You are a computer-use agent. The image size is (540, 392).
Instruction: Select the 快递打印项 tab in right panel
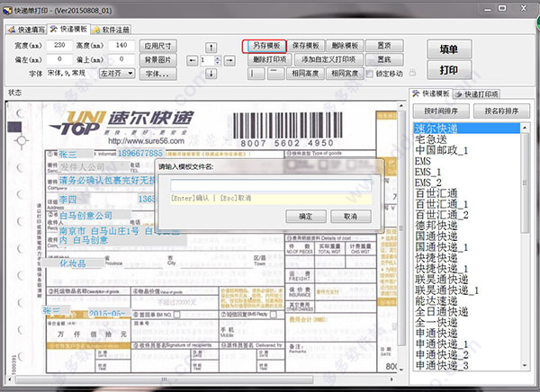coord(477,94)
